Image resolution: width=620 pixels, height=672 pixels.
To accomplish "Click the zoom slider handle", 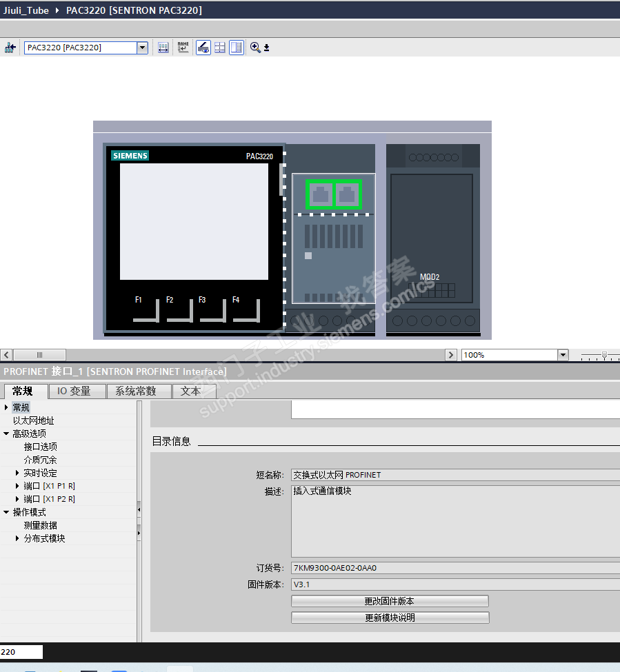I will (x=604, y=355).
